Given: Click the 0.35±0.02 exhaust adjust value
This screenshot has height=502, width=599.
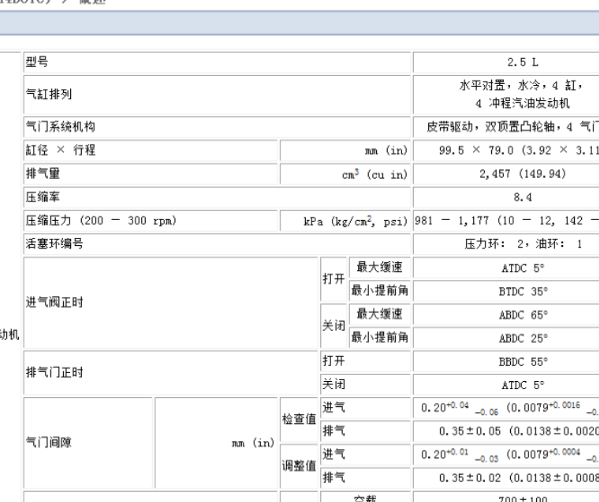Looking at the screenshot, I should (519, 478).
